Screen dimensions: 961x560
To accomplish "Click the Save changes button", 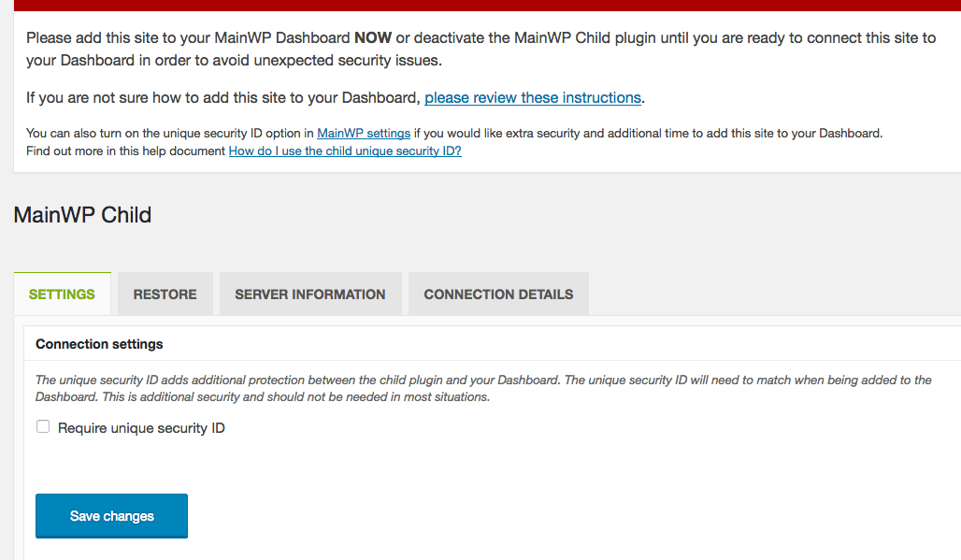I will click(111, 516).
